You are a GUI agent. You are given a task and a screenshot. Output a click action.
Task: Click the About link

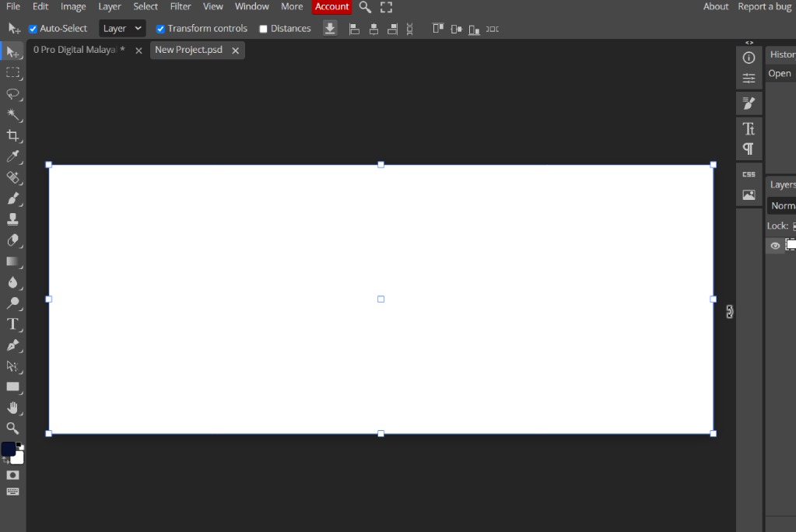(716, 6)
